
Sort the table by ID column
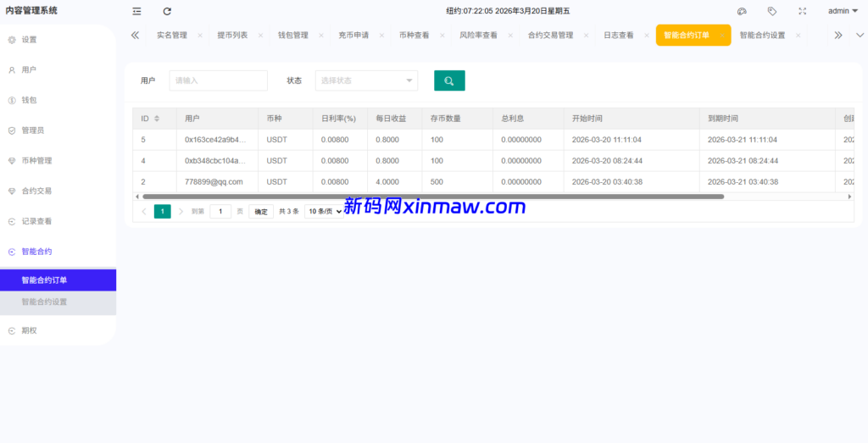[157, 119]
